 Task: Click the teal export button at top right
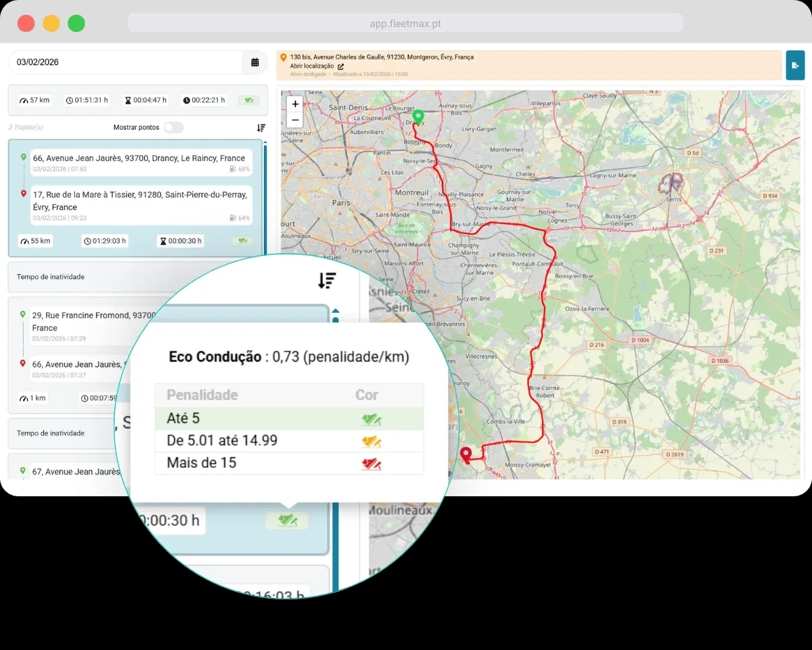pyautogui.click(x=795, y=65)
